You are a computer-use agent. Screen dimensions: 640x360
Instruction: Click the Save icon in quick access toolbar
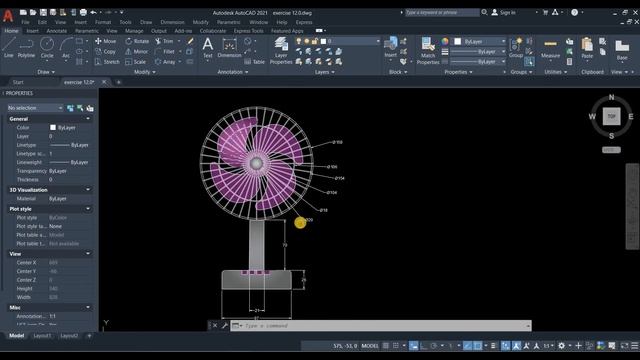43,13
